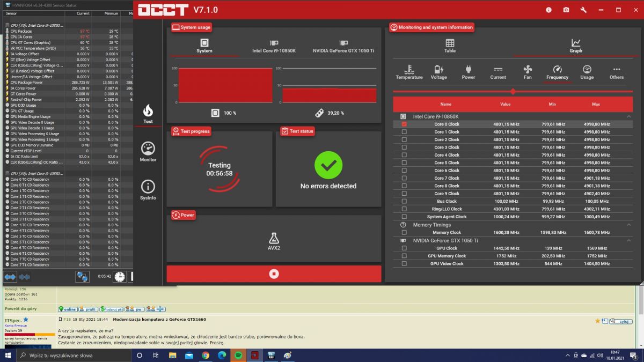Click the HWiNFO collapse arrows icon
Image resolution: width=644 pixels, height=362 pixels.
point(24,277)
